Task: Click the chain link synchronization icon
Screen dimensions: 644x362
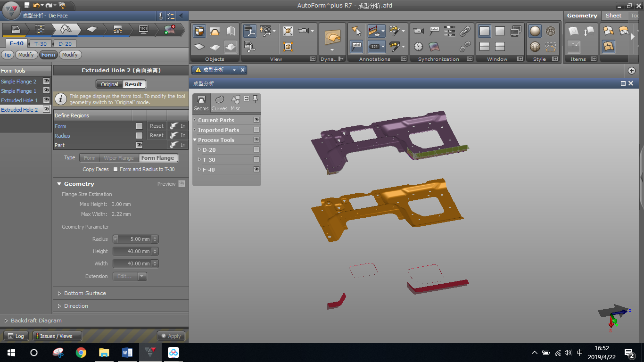Action: (465, 32)
